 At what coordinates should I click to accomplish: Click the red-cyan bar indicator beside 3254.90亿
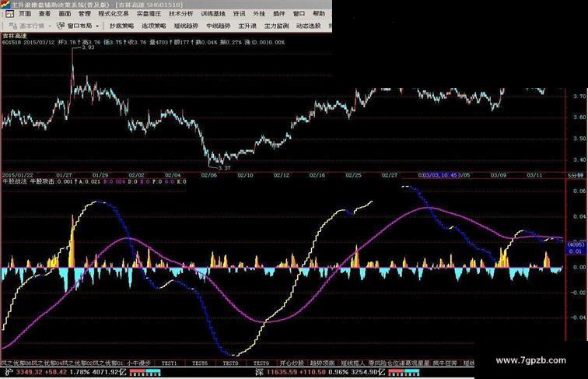[404, 373]
